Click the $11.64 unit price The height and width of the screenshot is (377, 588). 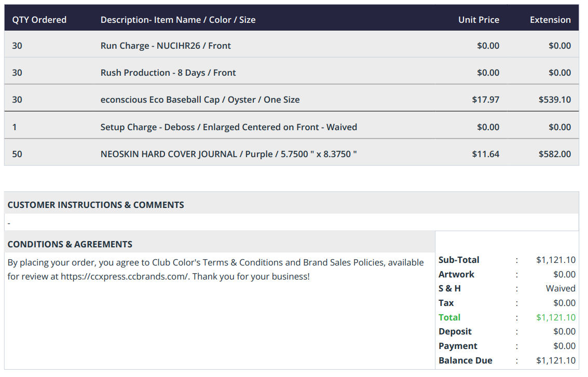click(486, 154)
